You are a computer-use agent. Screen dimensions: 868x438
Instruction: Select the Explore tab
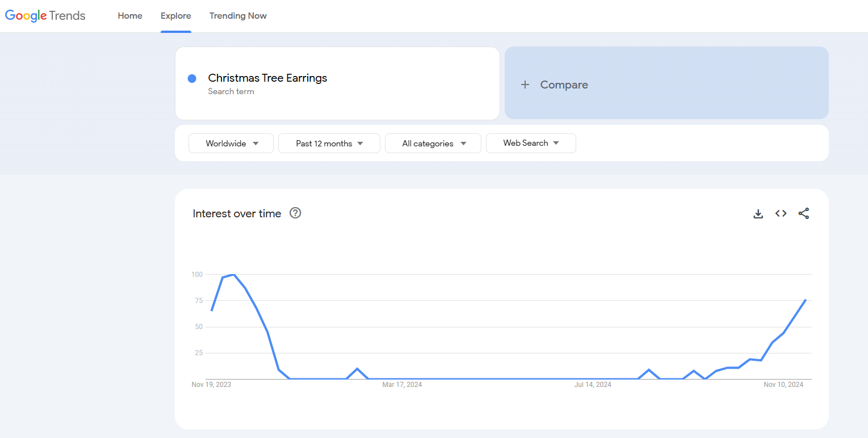[x=176, y=16]
